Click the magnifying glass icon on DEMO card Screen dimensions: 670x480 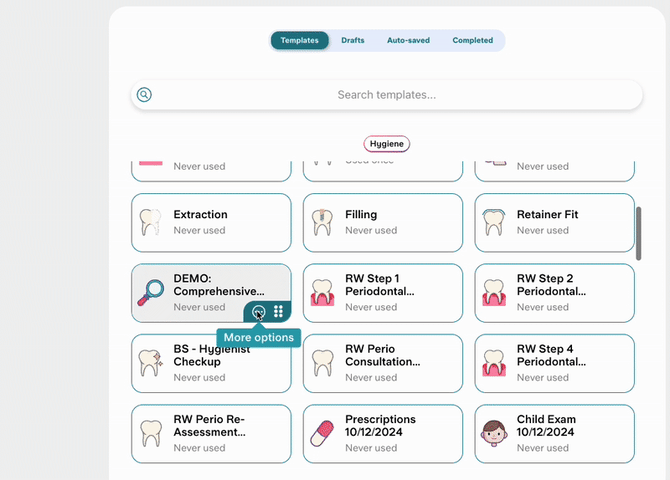[x=150, y=292]
